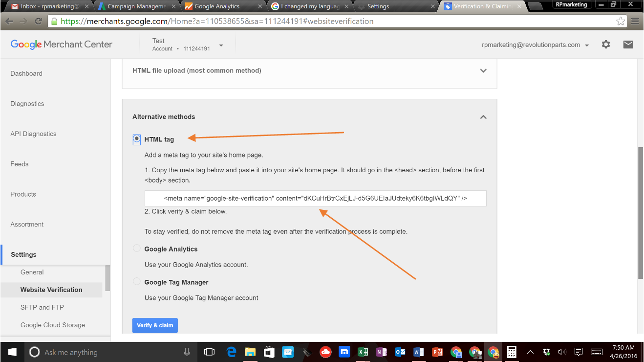Show hidden tray icons chevron
Screen dimensions: 644x362
coord(530,352)
